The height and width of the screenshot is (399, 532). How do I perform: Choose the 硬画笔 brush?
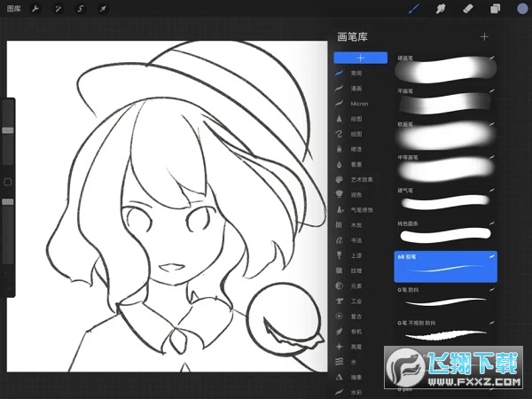[x=445, y=69]
